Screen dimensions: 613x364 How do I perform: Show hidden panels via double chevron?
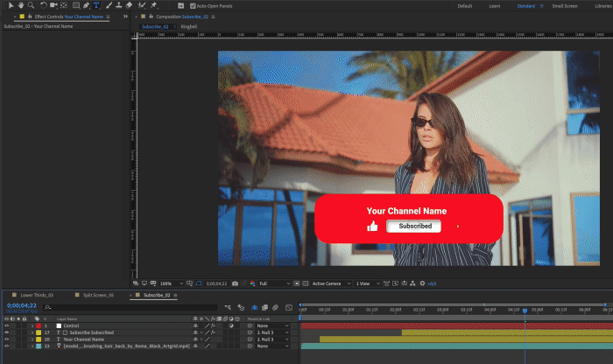pos(125,17)
